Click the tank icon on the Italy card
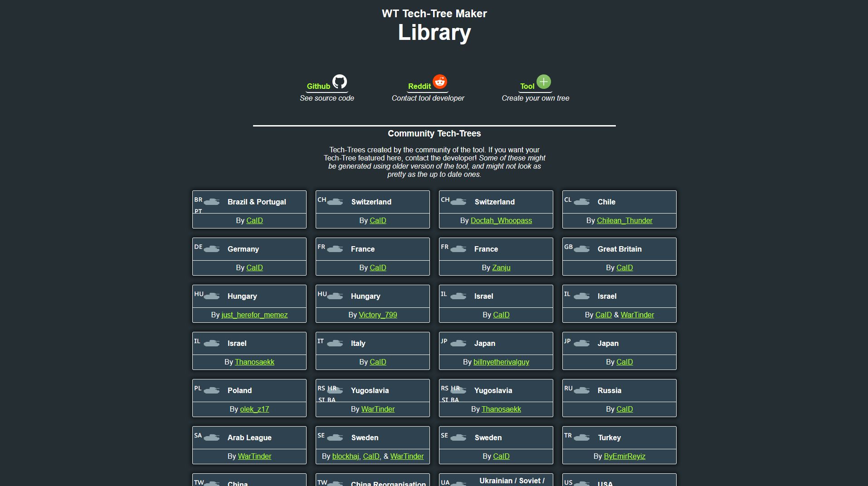Viewport: 868px width, 486px height. (335, 343)
